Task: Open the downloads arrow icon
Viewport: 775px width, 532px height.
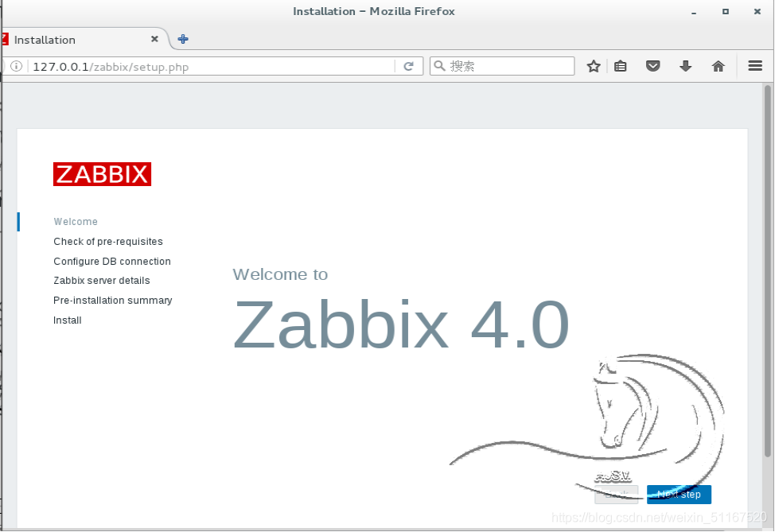Action: pos(686,66)
